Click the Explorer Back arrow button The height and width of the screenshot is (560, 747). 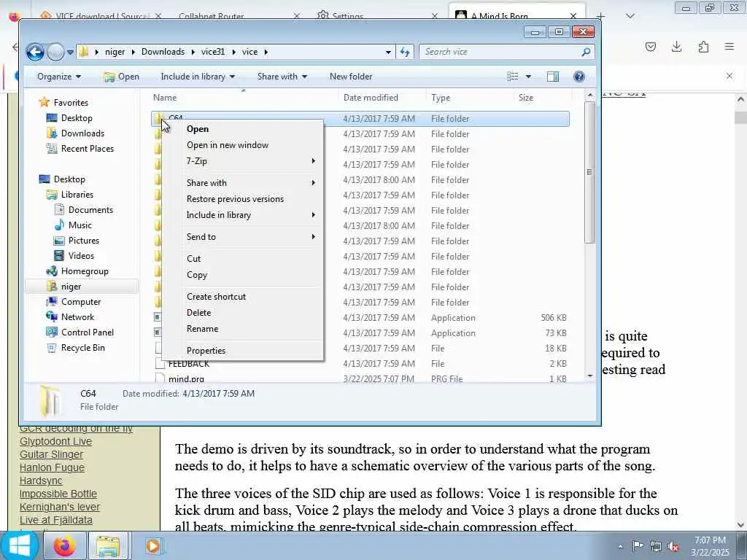point(35,52)
